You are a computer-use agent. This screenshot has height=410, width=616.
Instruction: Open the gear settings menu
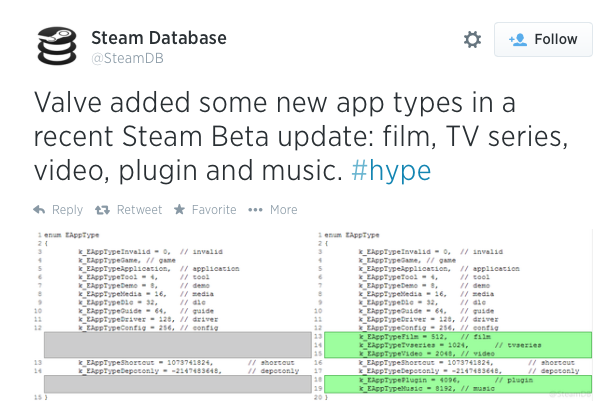point(473,39)
